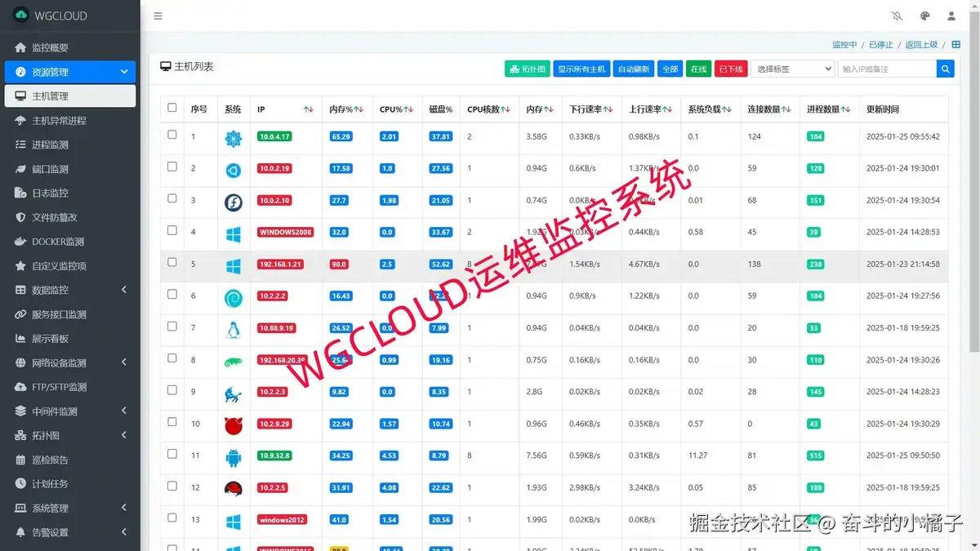
Task: Check the row 7 checkbox for 10.88.9.19
Action: tap(171, 326)
